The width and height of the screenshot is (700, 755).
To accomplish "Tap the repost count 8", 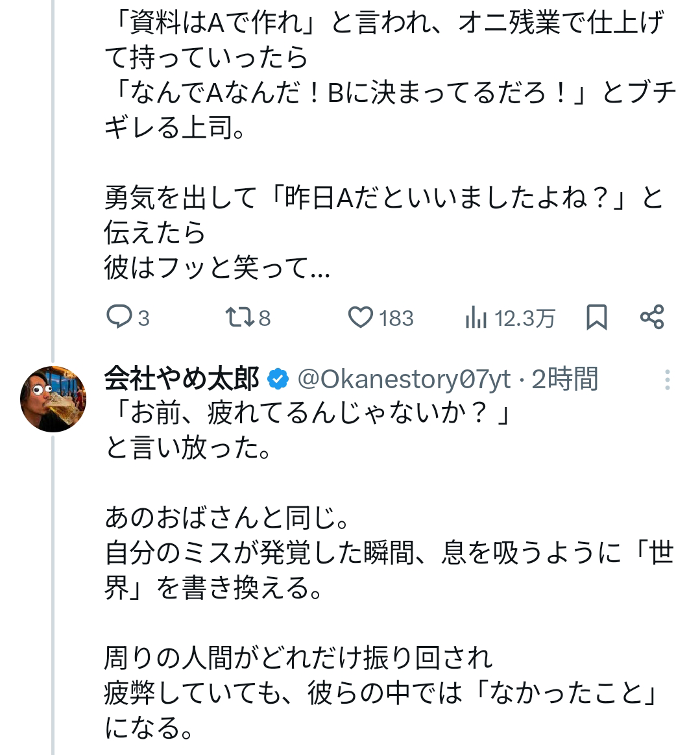I will [x=264, y=319].
